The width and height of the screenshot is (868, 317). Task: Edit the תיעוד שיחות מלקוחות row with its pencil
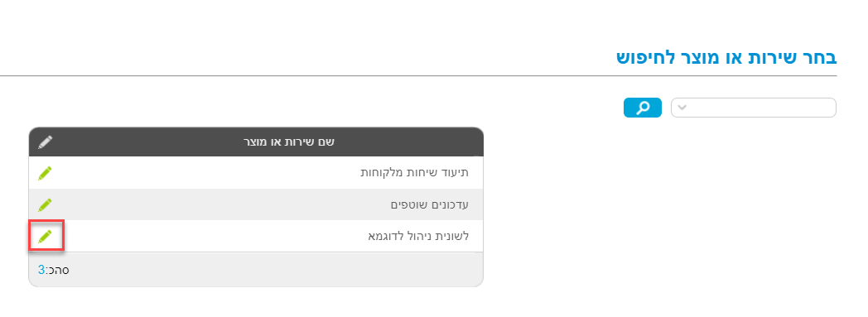click(46, 173)
